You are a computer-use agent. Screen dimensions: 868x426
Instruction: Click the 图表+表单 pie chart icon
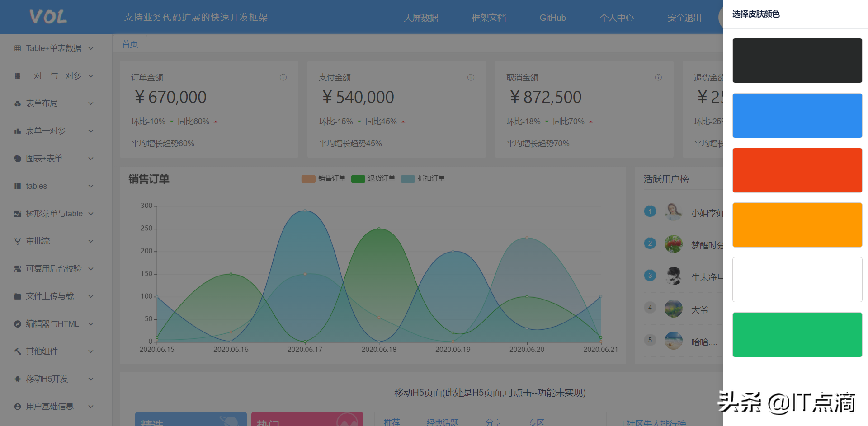[x=18, y=159]
